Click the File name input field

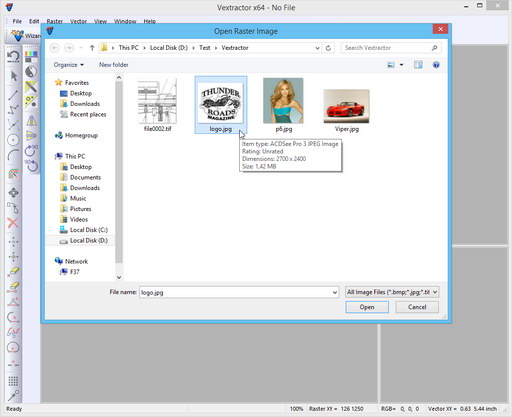tap(235, 292)
